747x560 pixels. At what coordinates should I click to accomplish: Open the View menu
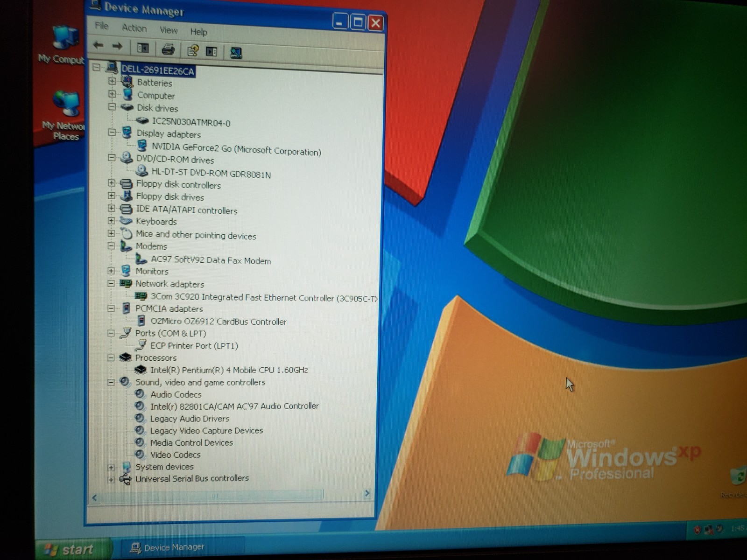[x=169, y=30]
